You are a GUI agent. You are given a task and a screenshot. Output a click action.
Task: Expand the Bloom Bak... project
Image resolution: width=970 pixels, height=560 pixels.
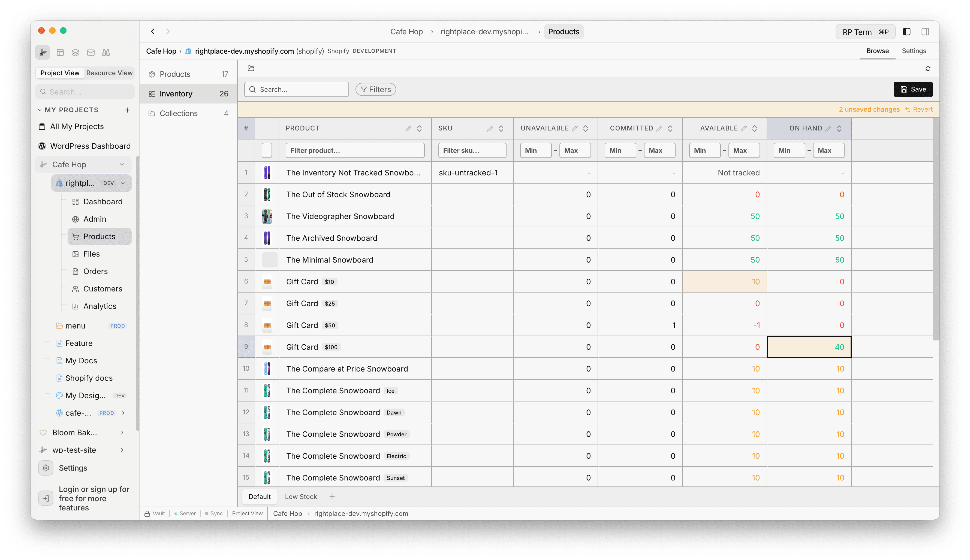(x=122, y=432)
